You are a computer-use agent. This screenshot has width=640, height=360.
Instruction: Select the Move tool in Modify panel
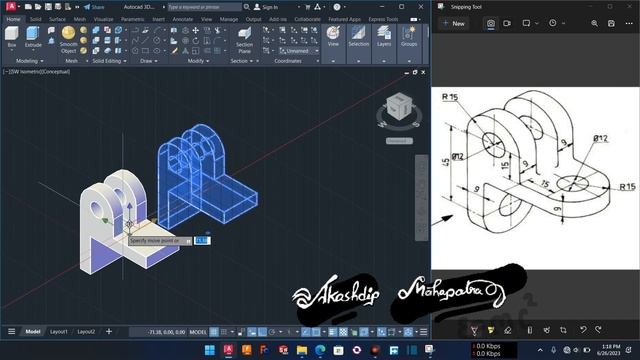pyautogui.click(x=196, y=31)
